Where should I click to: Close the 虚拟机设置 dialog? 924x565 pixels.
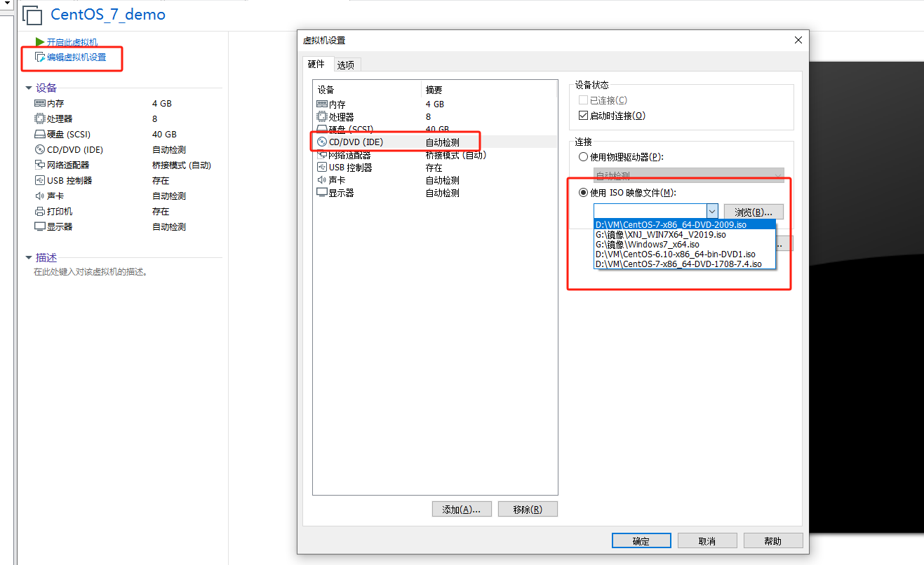pos(798,41)
